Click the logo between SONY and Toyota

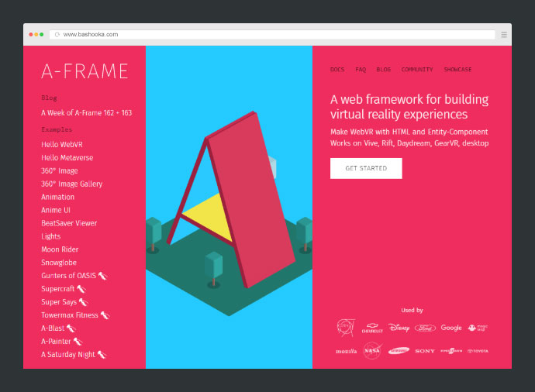[x=451, y=351]
